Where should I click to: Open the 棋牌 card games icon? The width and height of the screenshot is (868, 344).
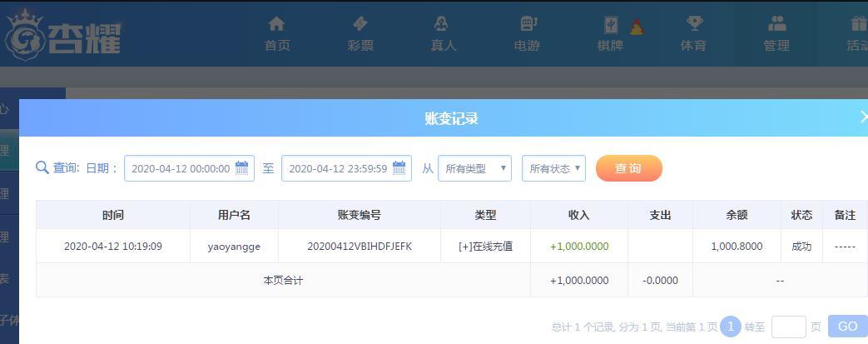click(611, 25)
